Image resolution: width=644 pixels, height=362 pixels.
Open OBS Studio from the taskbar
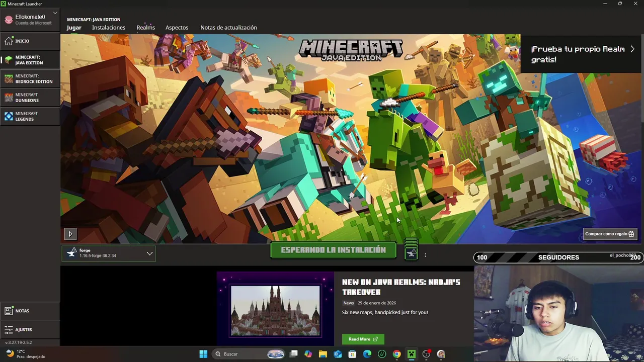(x=426, y=354)
